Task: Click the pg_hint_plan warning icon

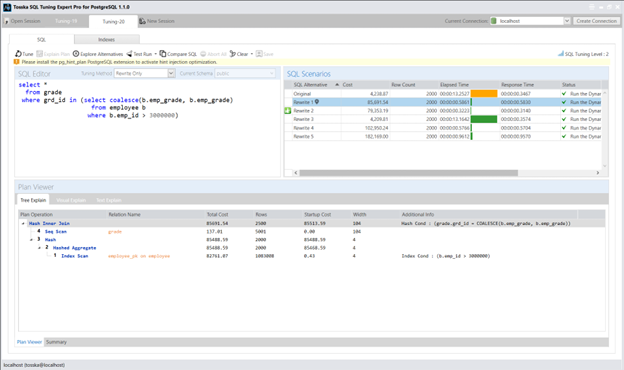Action: click(16, 62)
